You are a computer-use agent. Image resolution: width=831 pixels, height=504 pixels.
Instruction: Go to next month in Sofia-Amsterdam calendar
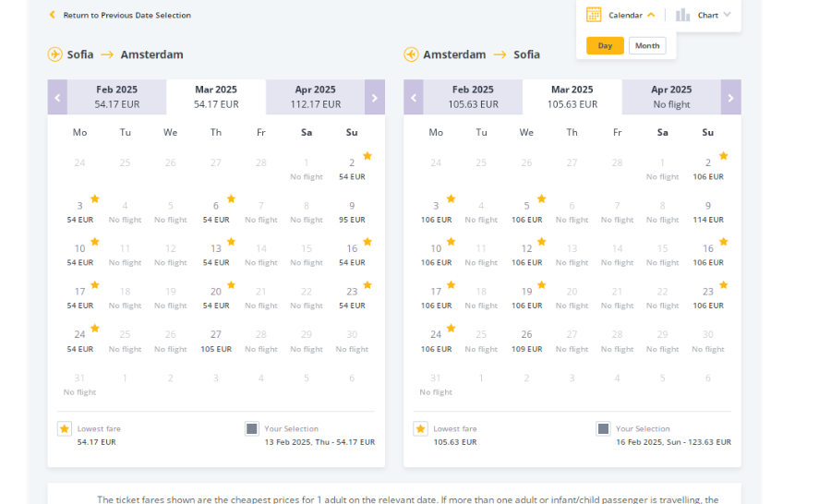tap(375, 97)
